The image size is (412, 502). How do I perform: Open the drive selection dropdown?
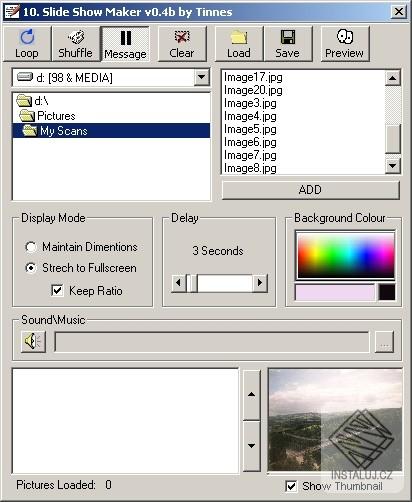(202, 77)
